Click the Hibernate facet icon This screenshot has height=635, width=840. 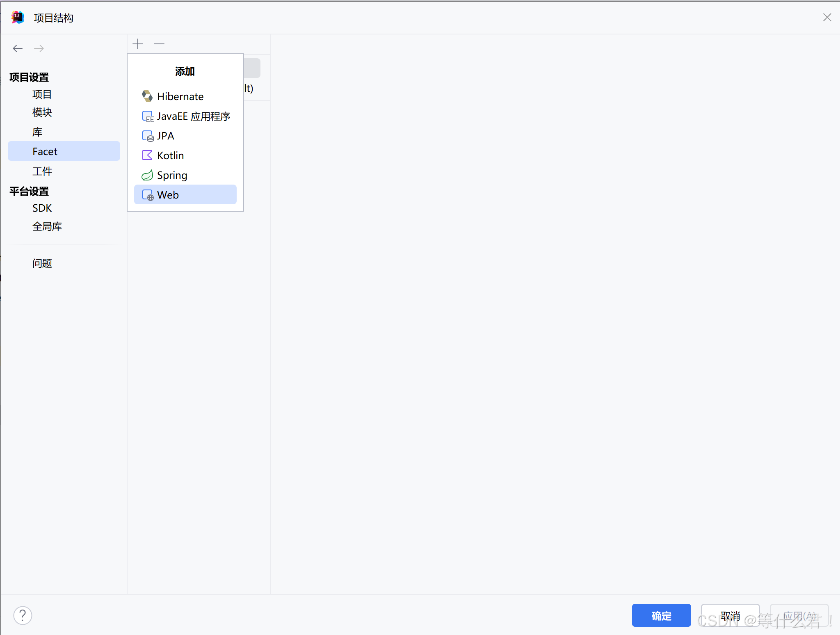147,96
